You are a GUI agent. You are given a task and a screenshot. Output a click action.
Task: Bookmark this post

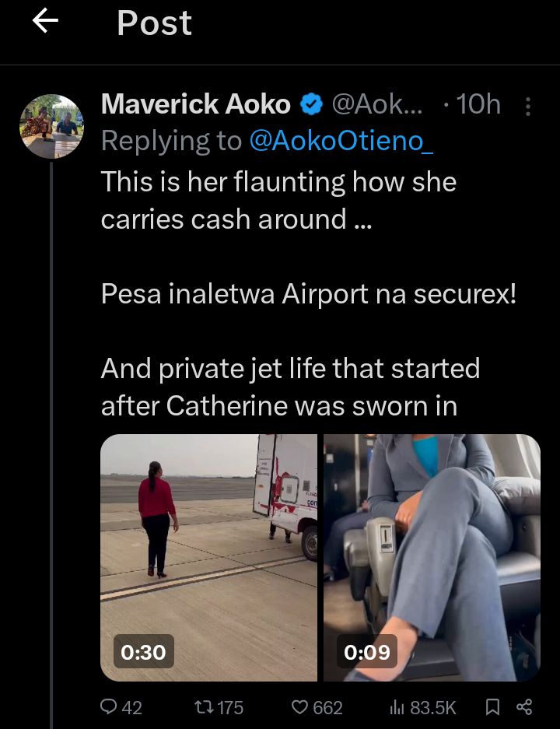[492, 707]
